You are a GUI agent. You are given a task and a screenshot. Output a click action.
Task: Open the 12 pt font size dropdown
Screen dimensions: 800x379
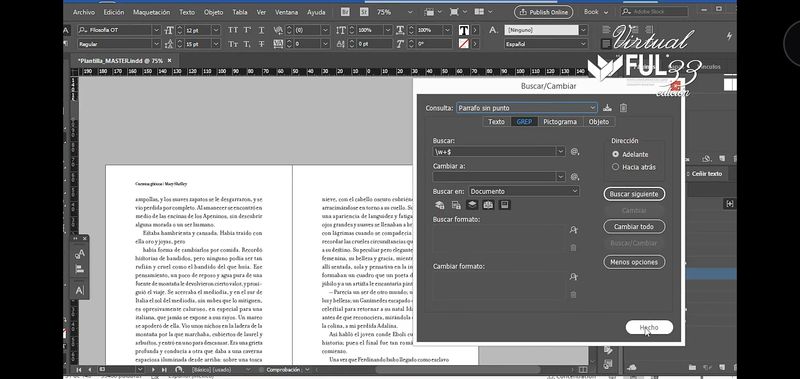(216, 30)
